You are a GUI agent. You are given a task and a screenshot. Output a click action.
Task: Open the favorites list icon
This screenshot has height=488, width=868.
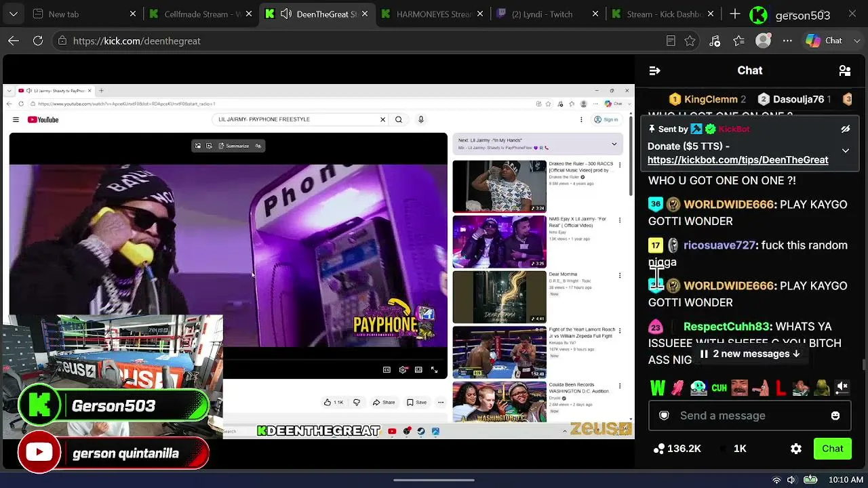(739, 41)
